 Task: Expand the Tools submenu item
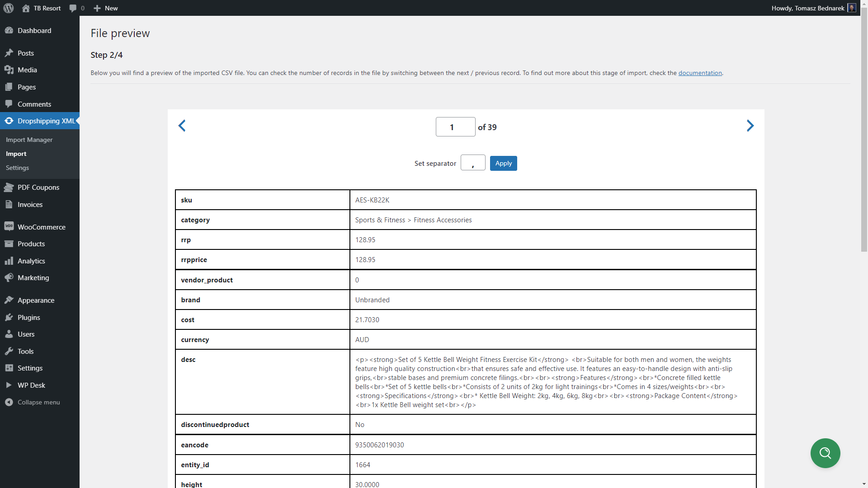[x=26, y=351]
